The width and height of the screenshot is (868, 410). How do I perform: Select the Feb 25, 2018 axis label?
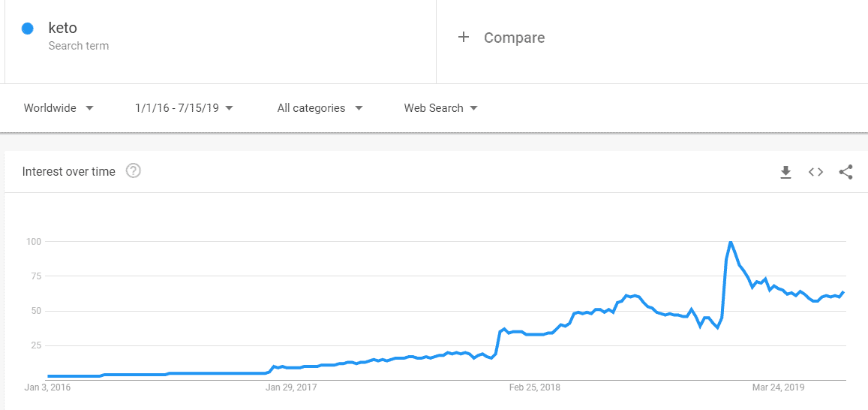click(x=535, y=387)
